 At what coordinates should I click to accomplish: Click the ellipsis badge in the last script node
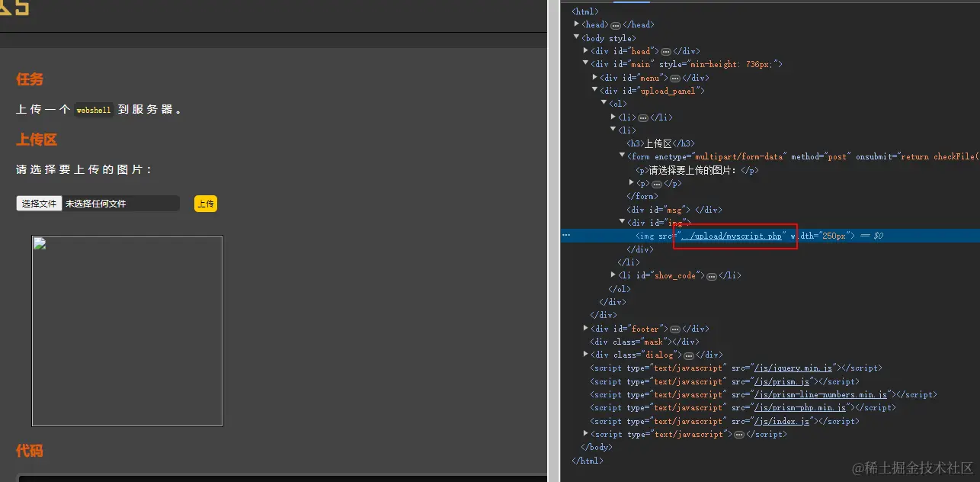[738, 435]
